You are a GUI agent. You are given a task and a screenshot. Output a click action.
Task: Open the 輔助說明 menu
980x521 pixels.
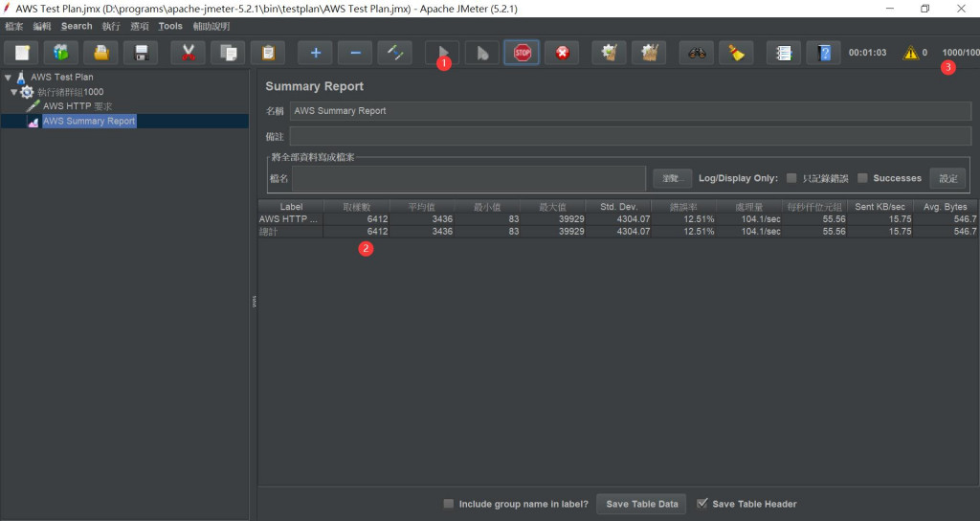click(x=212, y=26)
